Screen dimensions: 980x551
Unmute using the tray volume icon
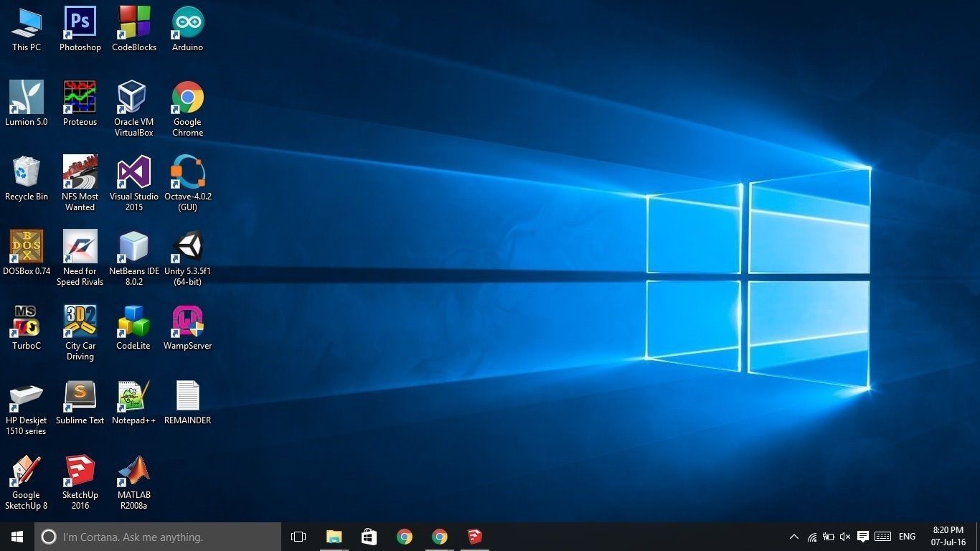(845, 537)
